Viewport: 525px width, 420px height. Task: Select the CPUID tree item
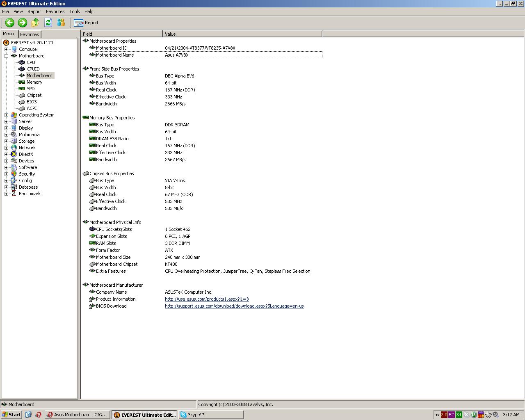pos(33,69)
